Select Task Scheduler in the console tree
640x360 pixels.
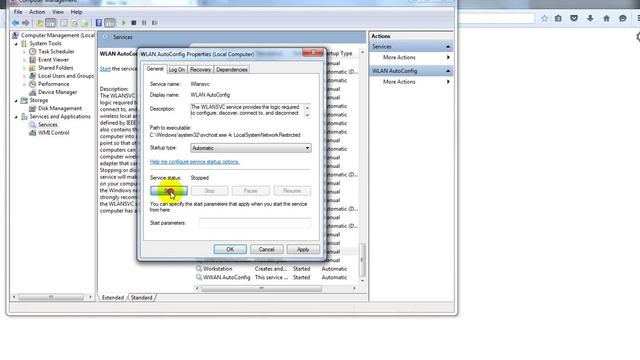click(56, 51)
